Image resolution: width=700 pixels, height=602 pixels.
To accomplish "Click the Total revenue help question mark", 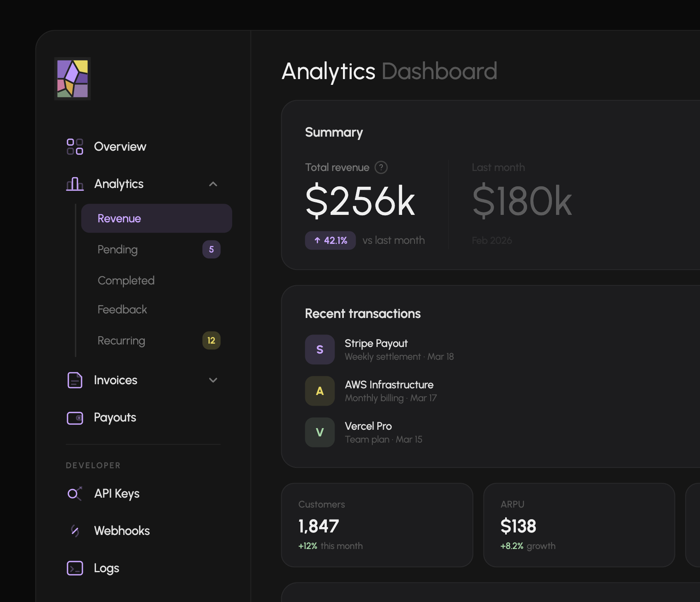I will [x=381, y=167].
